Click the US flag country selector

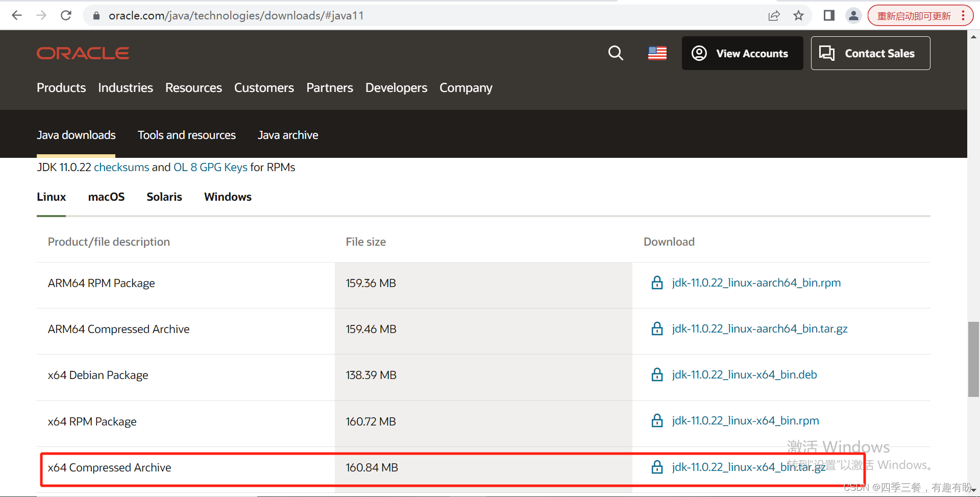point(657,53)
